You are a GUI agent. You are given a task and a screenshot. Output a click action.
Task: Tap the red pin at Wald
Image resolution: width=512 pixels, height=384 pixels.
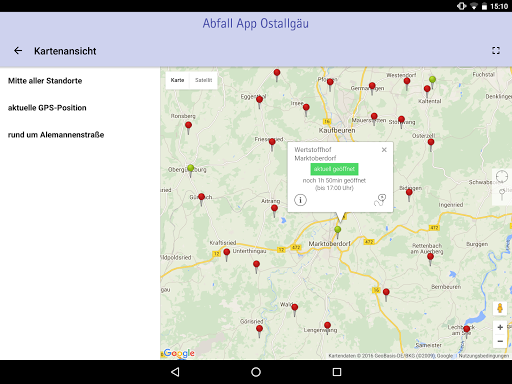295,308
